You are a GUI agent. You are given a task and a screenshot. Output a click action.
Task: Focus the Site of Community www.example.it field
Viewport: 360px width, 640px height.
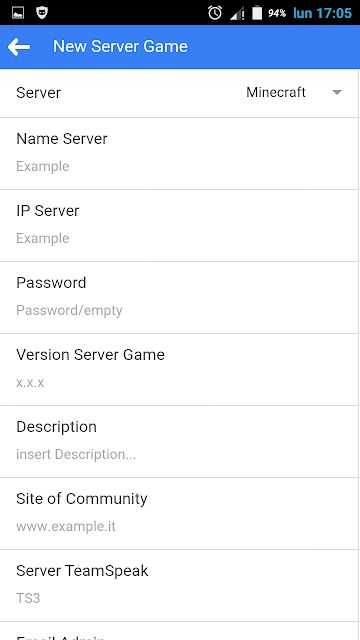coord(179,526)
